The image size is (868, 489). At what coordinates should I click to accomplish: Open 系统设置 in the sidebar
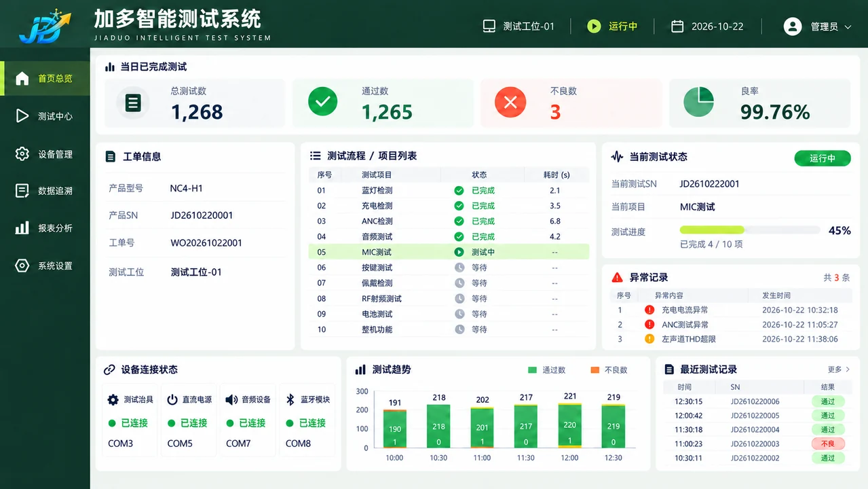(45, 266)
